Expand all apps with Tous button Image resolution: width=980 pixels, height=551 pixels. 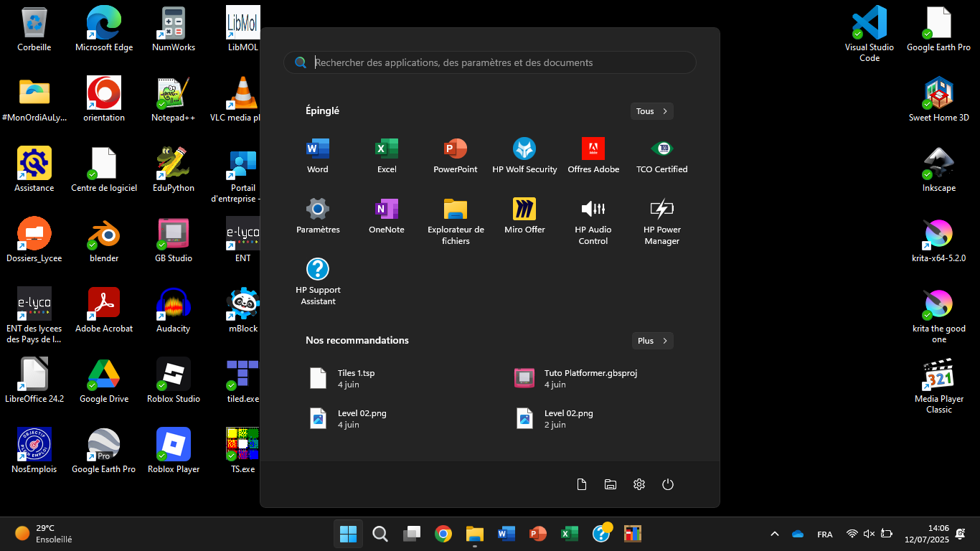(x=651, y=111)
